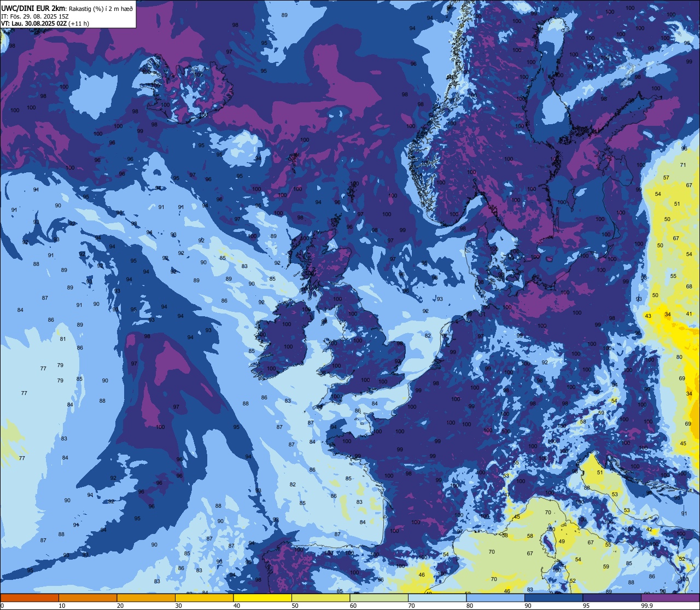
Task: Click the 95–99.9 dark navy legend segment
Action: pyautogui.click(x=612, y=598)
